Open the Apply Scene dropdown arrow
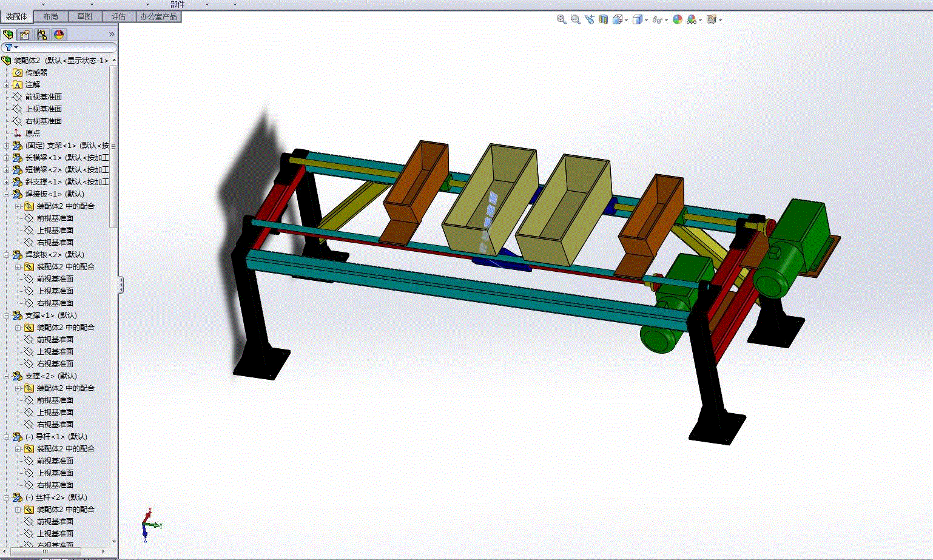Screen dimensions: 933x560 point(700,20)
